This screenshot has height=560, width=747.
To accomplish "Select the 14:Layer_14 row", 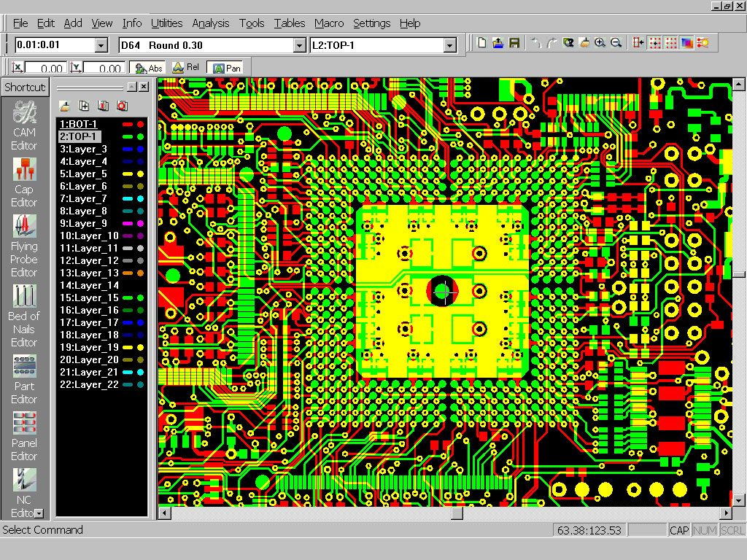I will 101,285.
